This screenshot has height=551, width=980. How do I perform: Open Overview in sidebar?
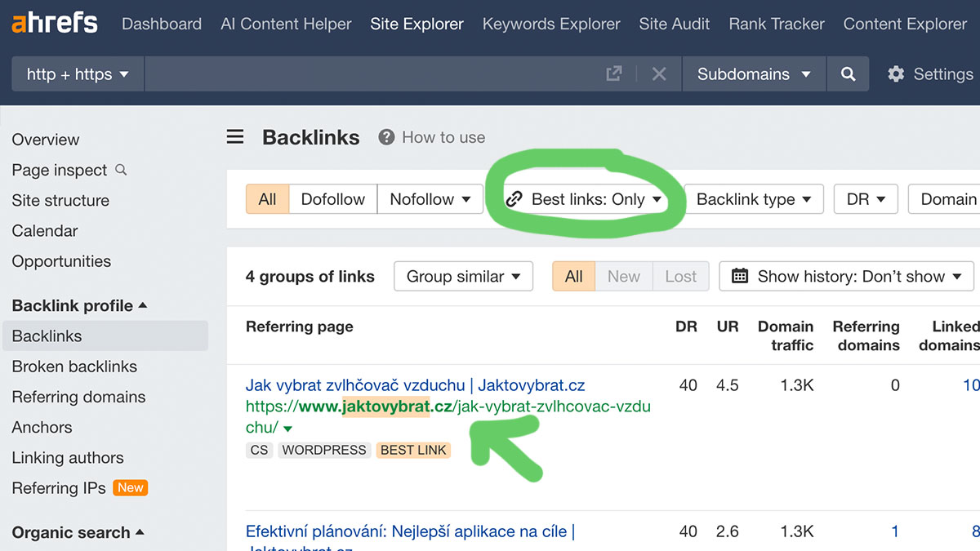[46, 140]
